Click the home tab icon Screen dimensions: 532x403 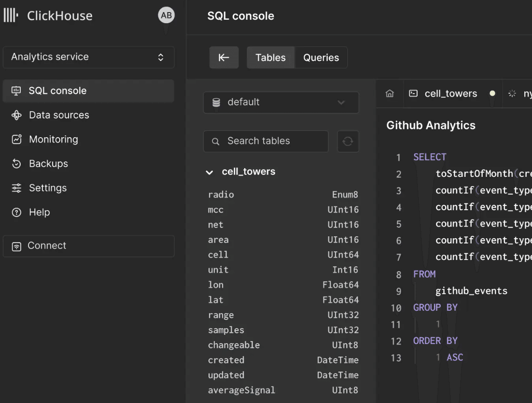(390, 94)
